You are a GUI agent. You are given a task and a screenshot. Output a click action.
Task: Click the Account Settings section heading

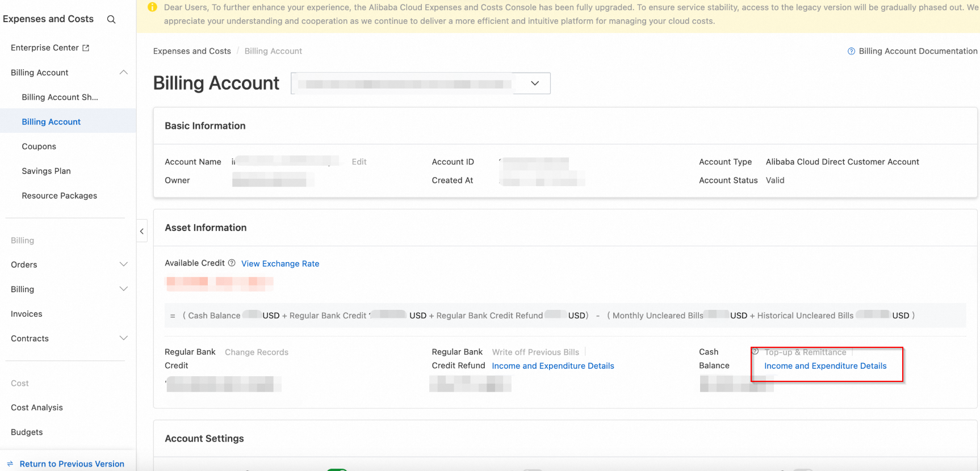point(204,438)
